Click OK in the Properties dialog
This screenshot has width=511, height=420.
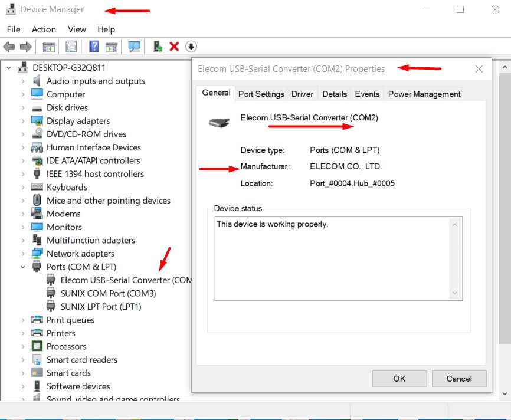(399, 378)
